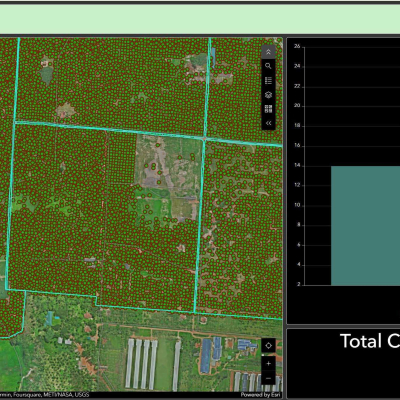
Task: Open the map legend list
Action: pyautogui.click(x=268, y=80)
